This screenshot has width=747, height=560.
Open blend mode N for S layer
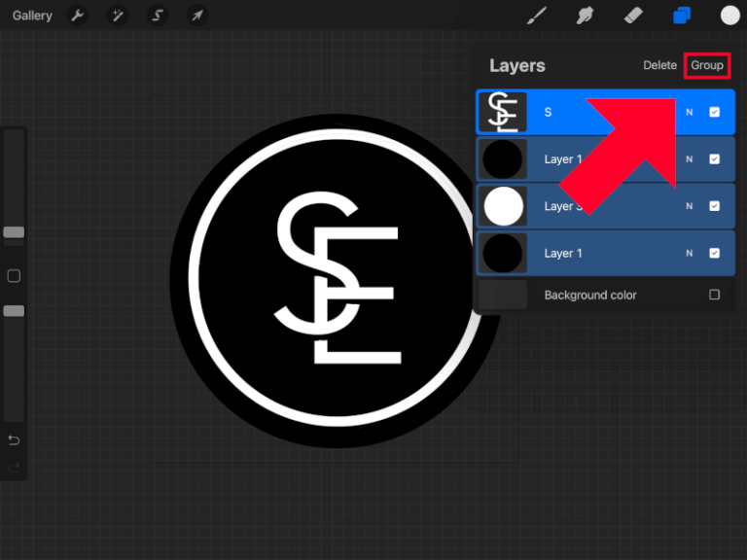coord(690,112)
